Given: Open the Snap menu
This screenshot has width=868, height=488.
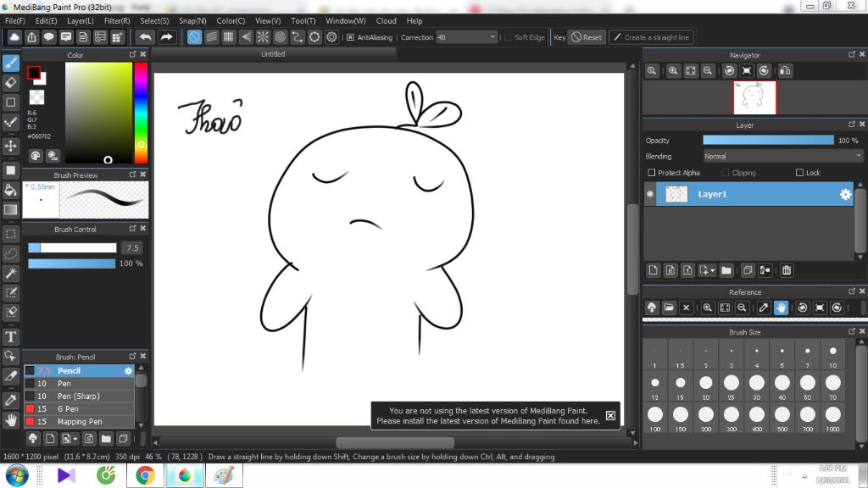Looking at the screenshot, I should 192,20.
